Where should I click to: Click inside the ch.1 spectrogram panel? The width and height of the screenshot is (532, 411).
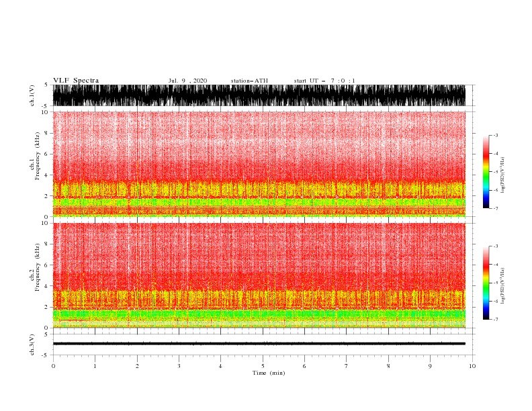coord(259,164)
